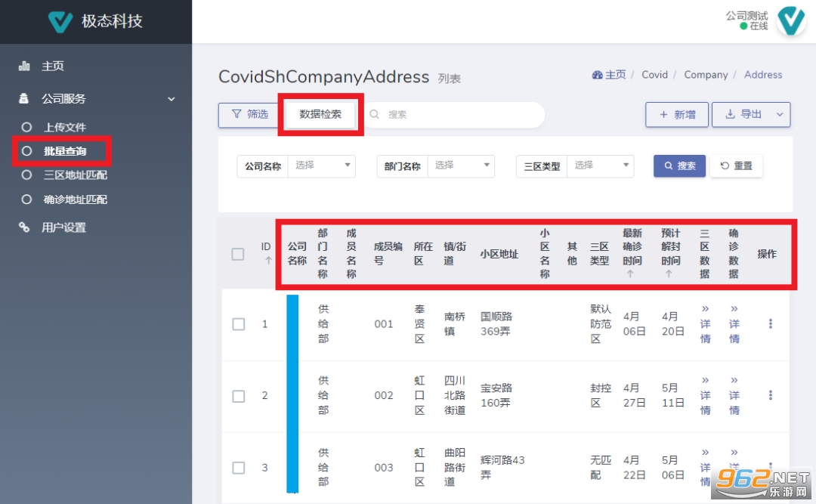Click the home icon beside 主页 in sidebar

pos(26,66)
